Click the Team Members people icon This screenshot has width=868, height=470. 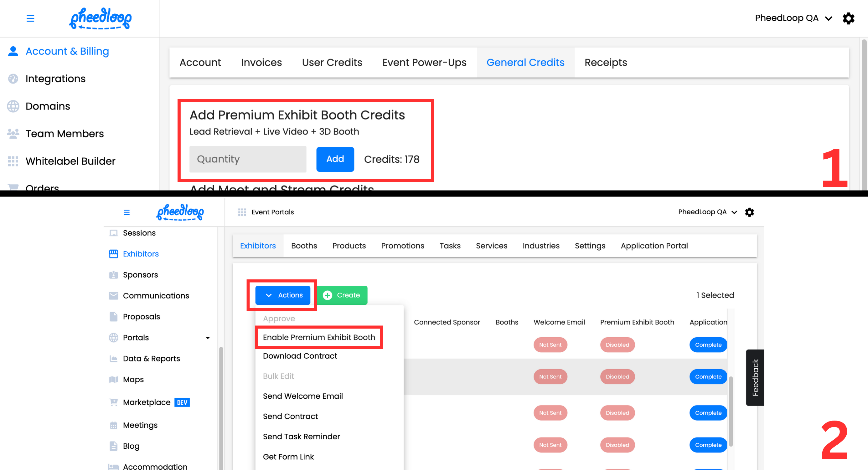tap(13, 134)
